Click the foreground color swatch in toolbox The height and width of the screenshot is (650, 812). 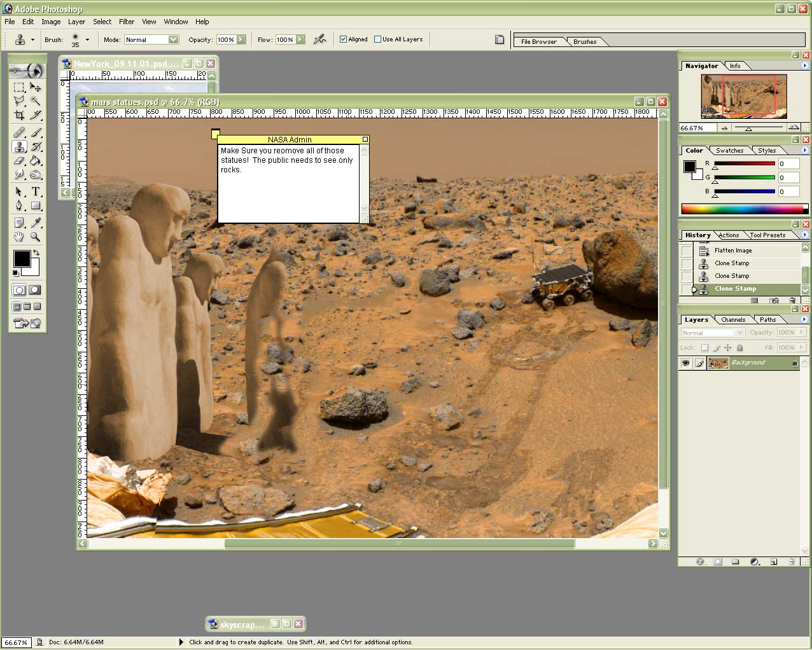pos(22,259)
